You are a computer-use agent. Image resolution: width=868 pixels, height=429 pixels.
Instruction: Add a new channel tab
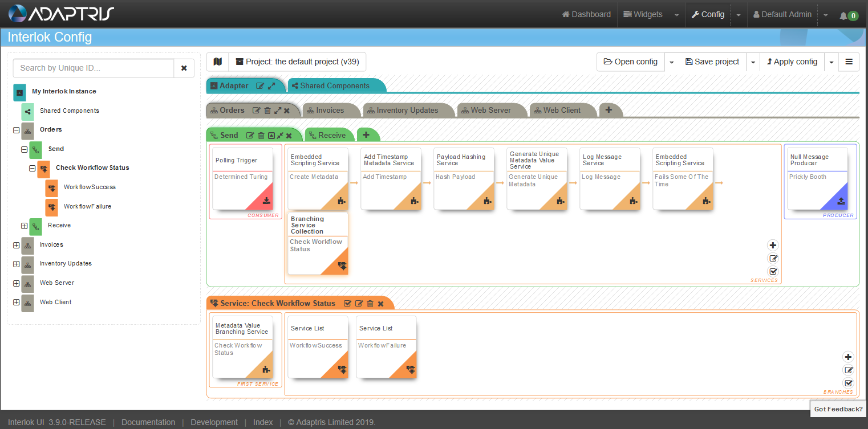coord(609,110)
